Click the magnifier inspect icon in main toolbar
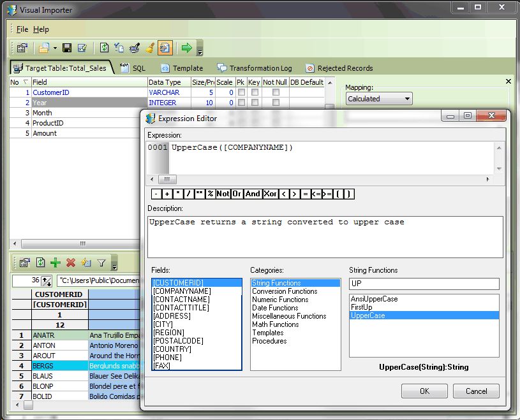Image resolution: width=520 pixels, height=420 pixels. pos(135,48)
